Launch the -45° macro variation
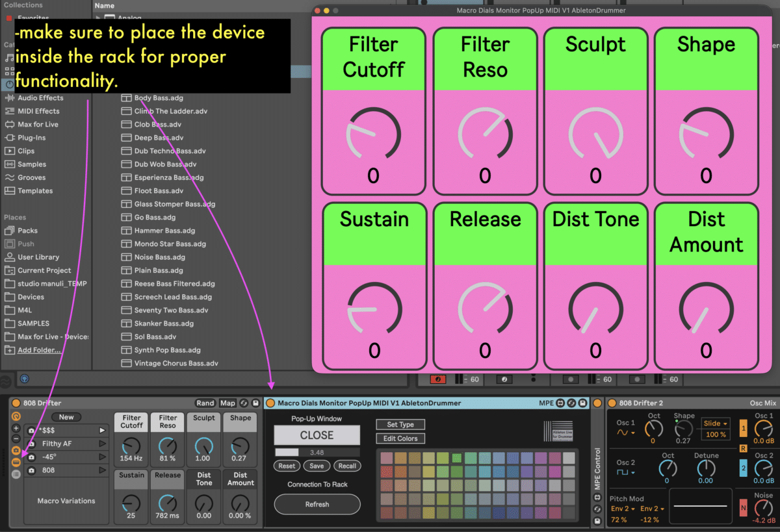The width and height of the screenshot is (780, 532). [x=102, y=457]
